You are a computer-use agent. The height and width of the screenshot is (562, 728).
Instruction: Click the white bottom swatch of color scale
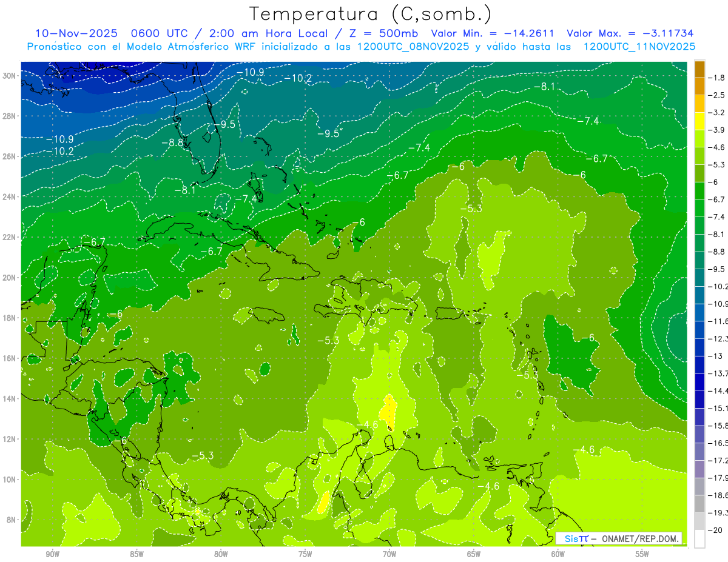(699, 538)
